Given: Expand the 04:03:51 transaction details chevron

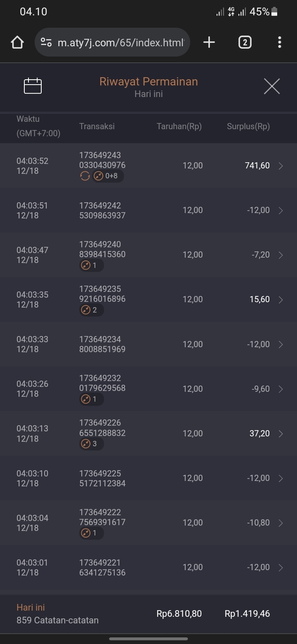Looking at the screenshot, I should coord(281,211).
